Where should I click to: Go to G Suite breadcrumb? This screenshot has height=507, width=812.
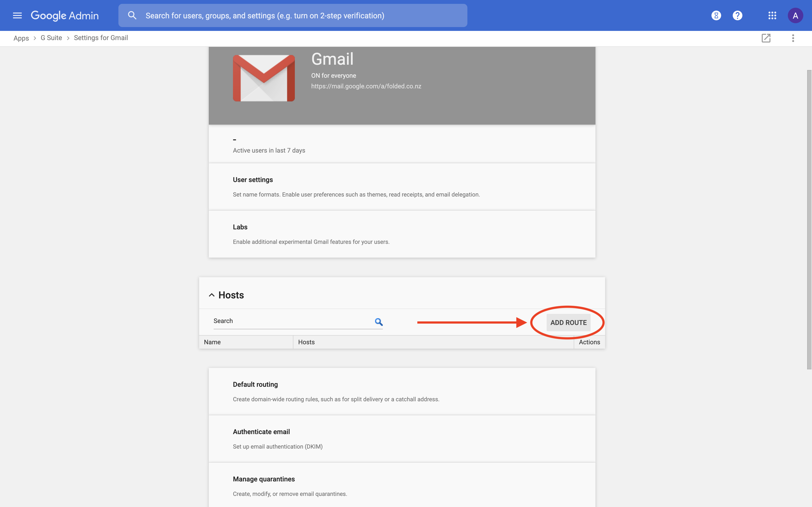click(51, 38)
